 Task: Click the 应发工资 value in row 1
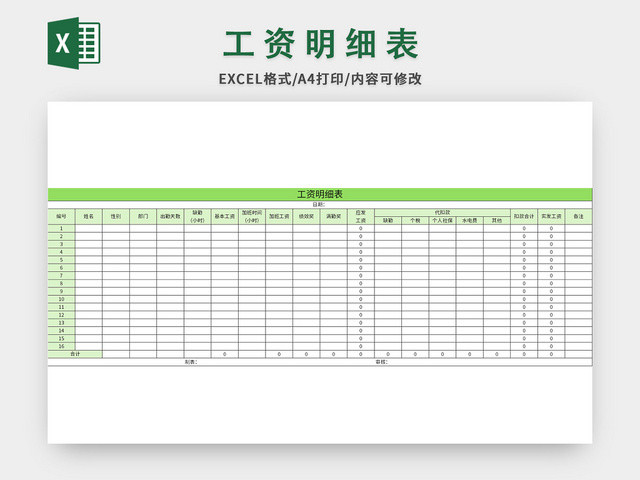coord(361,229)
